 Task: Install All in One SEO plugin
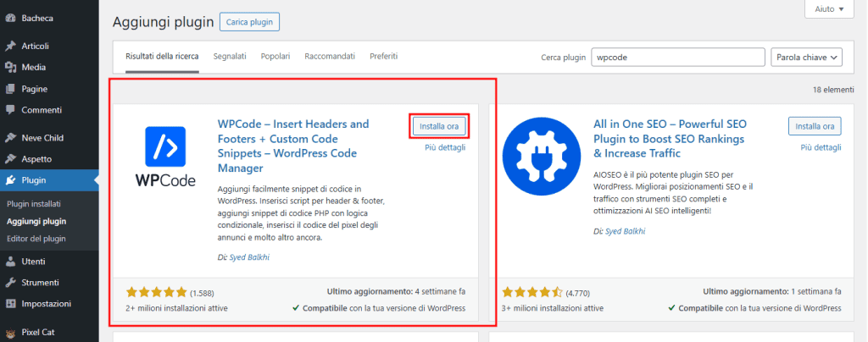point(815,126)
